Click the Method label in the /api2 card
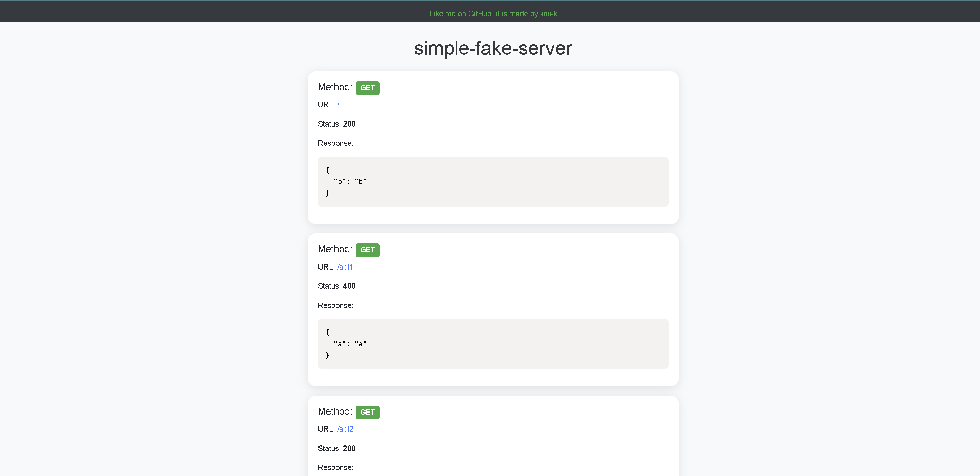This screenshot has height=476, width=980. coord(335,412)
